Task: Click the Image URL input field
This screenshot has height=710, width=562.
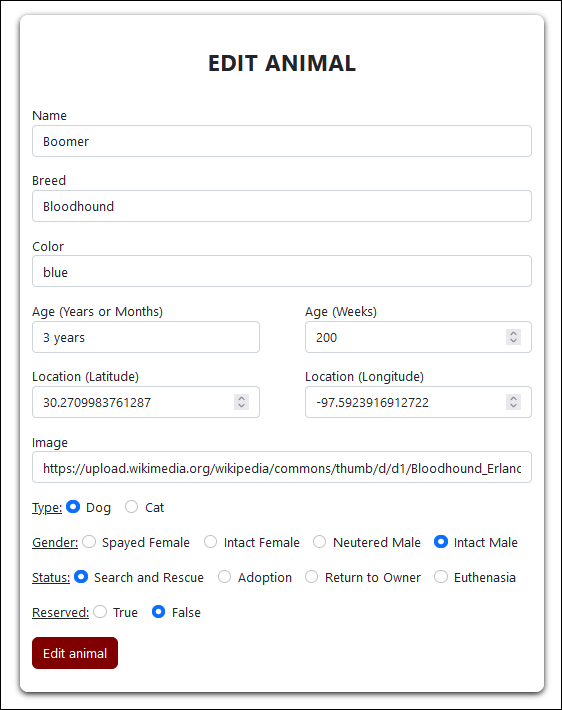Action: click(x=282, y=467)
